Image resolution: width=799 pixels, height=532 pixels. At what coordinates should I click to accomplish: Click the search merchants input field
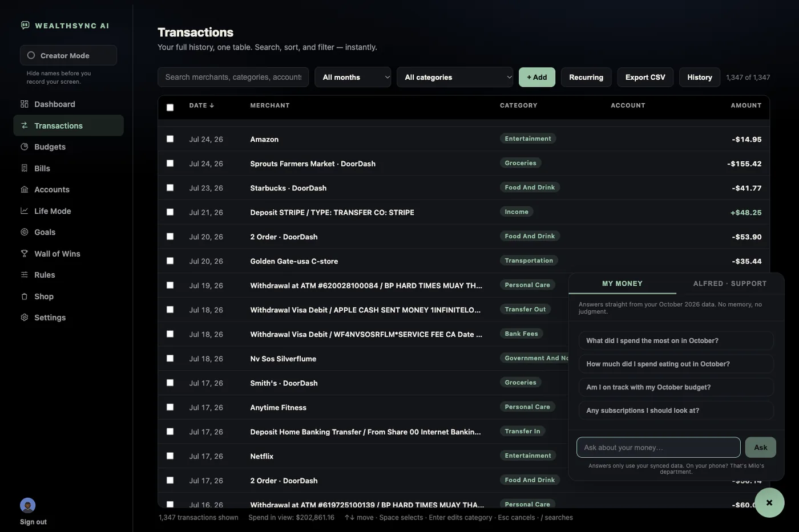(233, 77)
